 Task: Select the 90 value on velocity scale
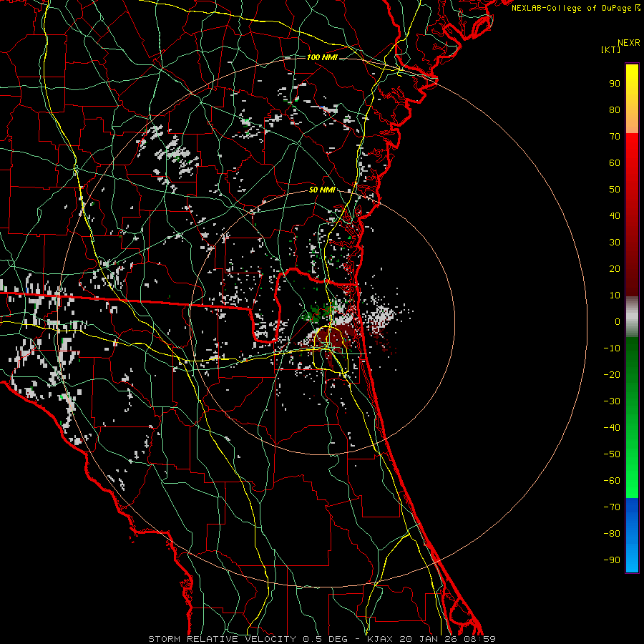click(x=615, y=84)
